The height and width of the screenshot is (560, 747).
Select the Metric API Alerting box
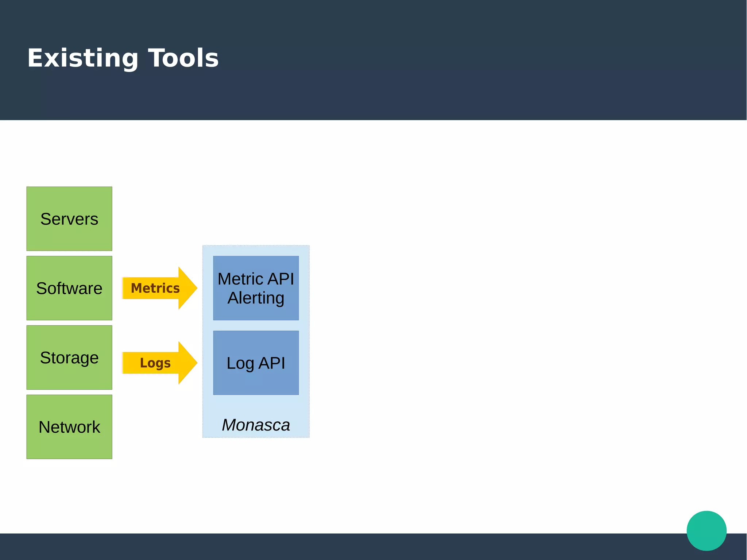click(256, 288)
